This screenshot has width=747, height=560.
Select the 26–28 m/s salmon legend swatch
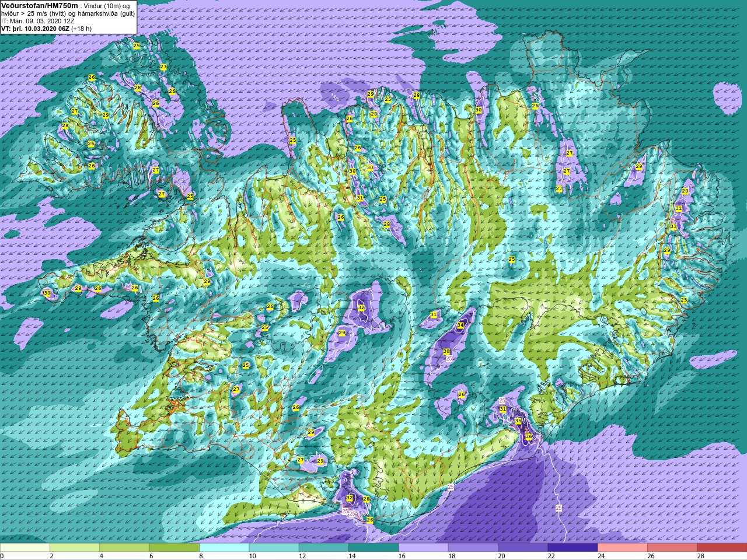(x=672, y=548)
